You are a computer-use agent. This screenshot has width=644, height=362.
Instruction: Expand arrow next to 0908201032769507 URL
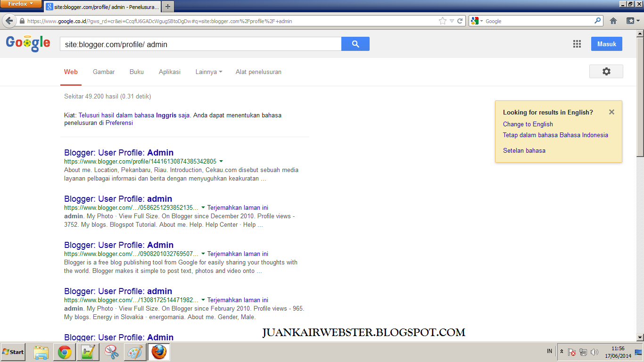coord(203,254)
